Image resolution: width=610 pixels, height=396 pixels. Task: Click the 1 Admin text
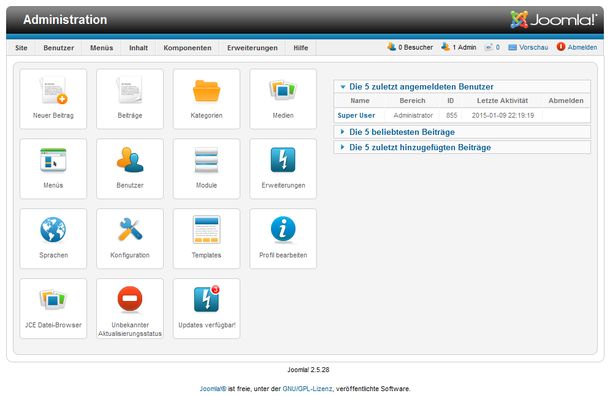(x=464, y=47)
